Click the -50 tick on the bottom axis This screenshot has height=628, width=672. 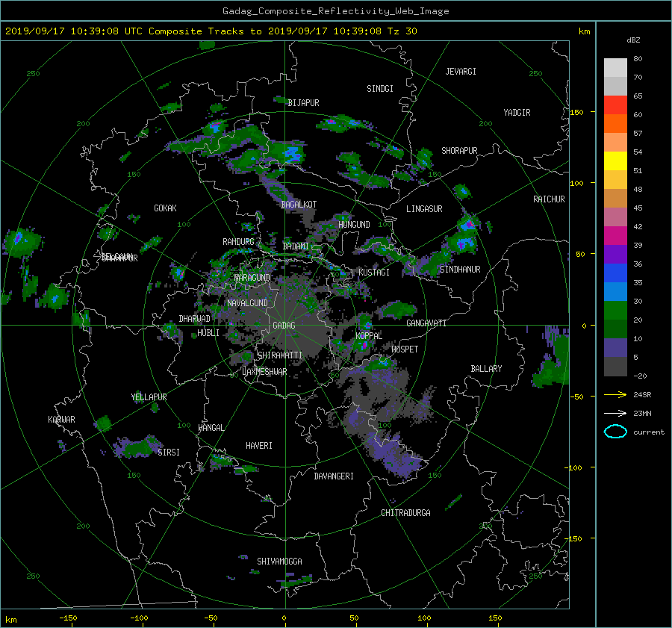(x=211, y=618)
